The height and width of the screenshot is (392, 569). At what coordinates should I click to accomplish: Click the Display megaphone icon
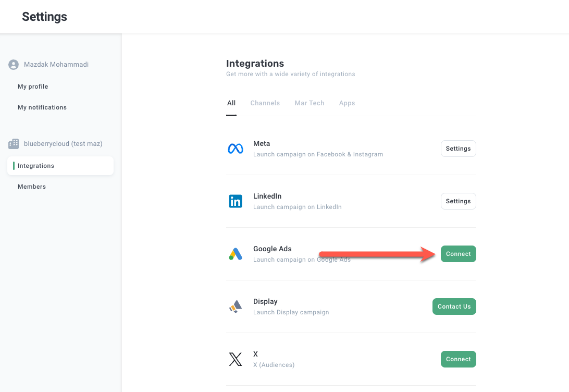pos(236,307)
